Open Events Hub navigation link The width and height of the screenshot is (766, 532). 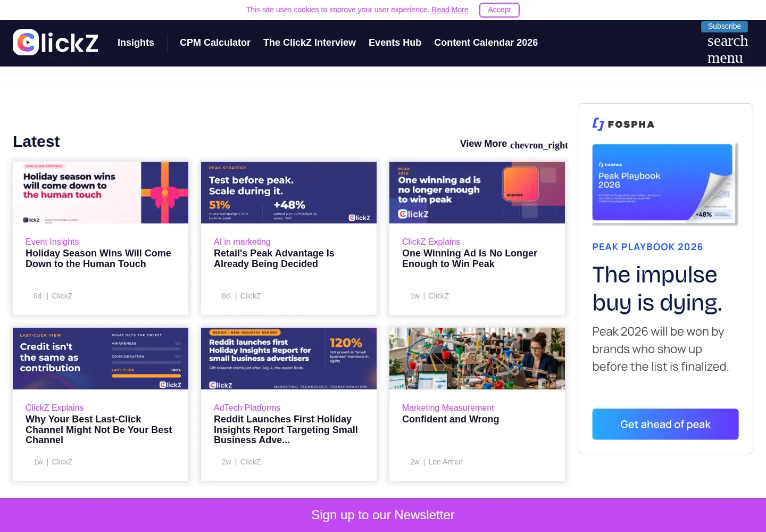click(x=395, y=43)
